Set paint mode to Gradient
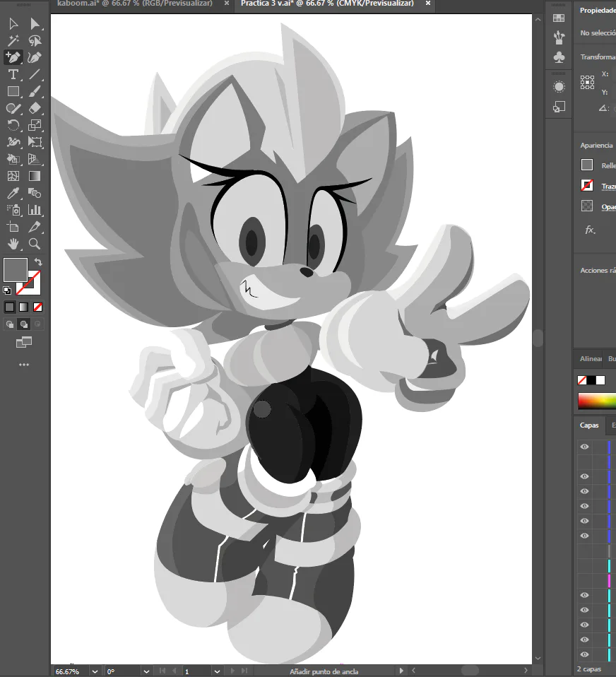This screenshot has width=616, height=677. pos(24,307)
